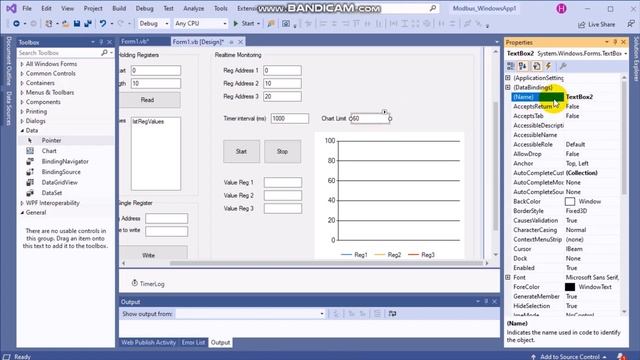Click the Save floppy disk icon
The height and width of the screenshot is (360, 640).
pyautogui.click(x=77, y=24)
